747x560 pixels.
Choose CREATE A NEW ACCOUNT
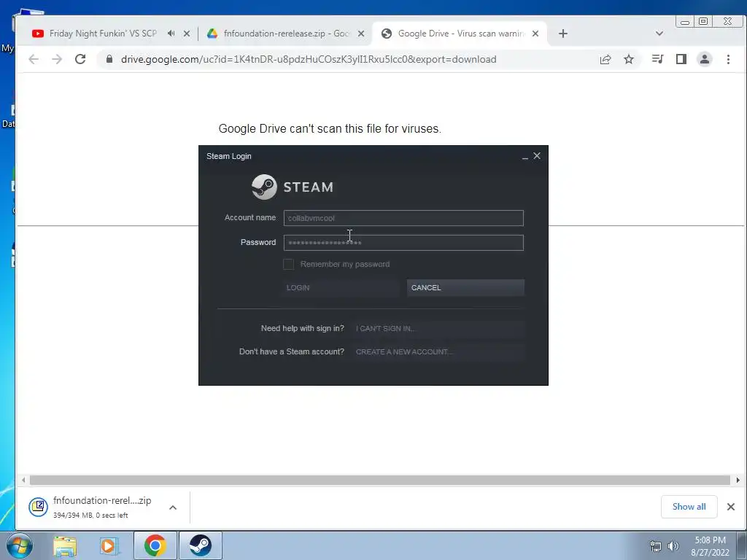[438, 352]
